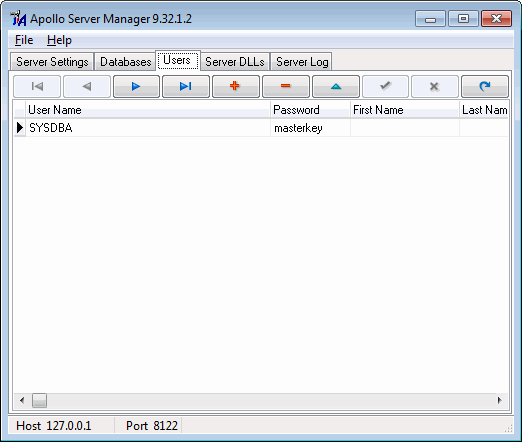Click the SYSDBA row indicator arrow
This screenshot has width=522, height=442.
click(x=20, y=128)
